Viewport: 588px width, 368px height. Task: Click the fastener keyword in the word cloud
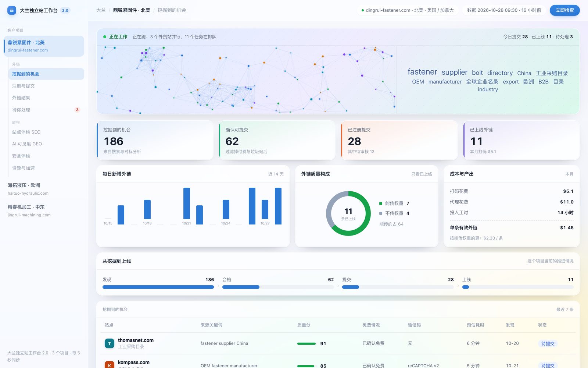click(x=422, y=72)
